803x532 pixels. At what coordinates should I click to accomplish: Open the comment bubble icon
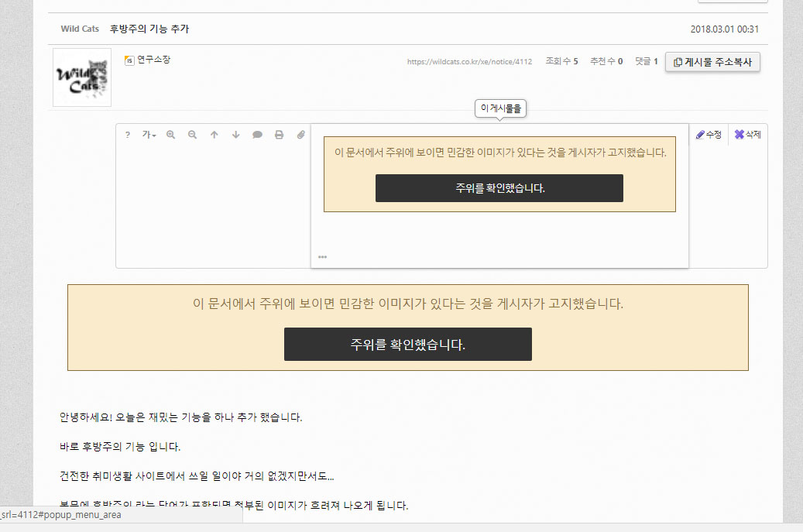pyautogui.click(x=258, y=134)
